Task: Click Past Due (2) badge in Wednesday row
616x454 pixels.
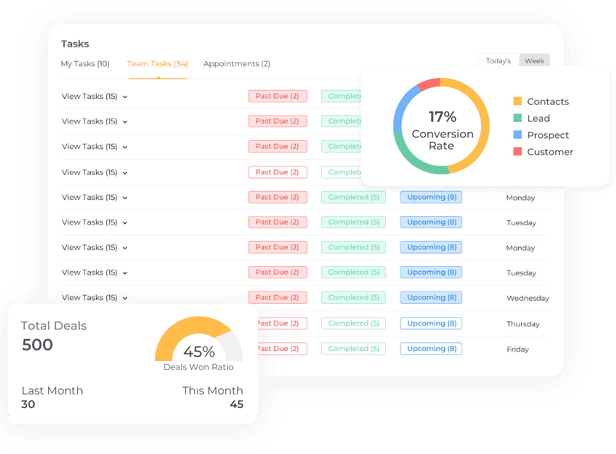Action: pos(277,298)
